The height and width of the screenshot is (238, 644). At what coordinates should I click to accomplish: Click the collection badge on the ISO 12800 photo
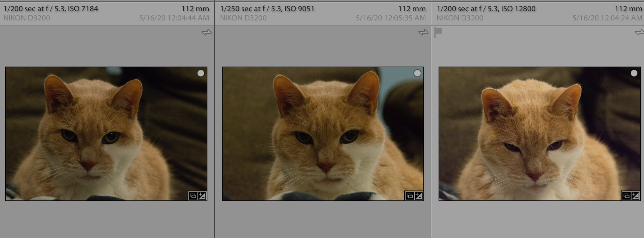(x=626, y=196)
